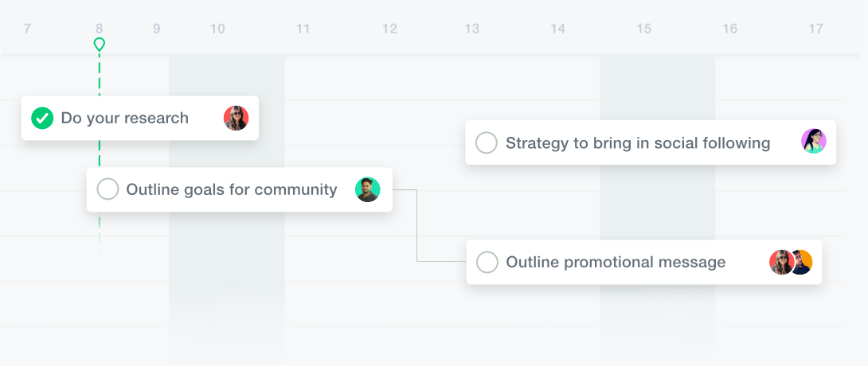Image resolution: width=868 pixels, height=366 pixels.
Task: Mark Outline goals for community complete
Action: point(108,189)
